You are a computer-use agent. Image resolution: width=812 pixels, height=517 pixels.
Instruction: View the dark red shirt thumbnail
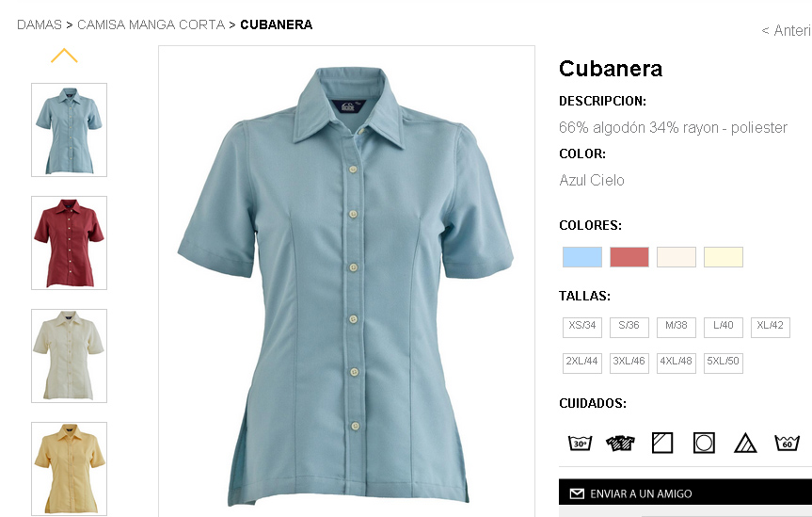(x=69, y=243)
